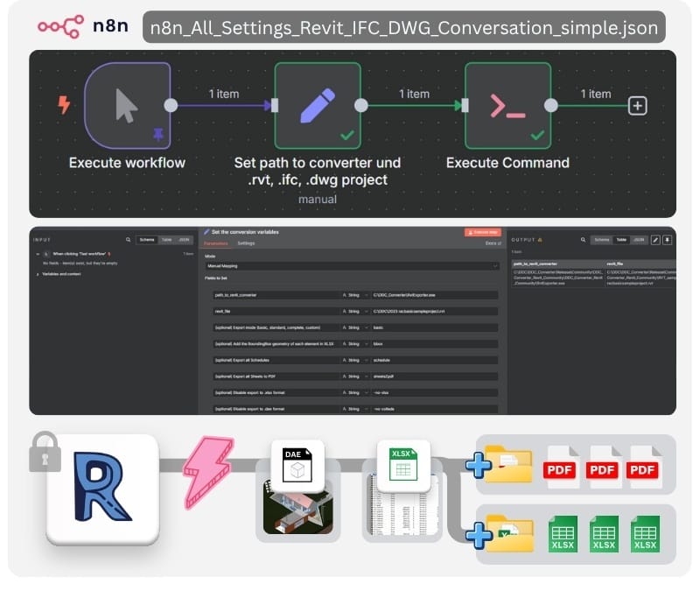
Task: Open the Mode dropdown showing Manual Mapping
Action: coord(352,266)
